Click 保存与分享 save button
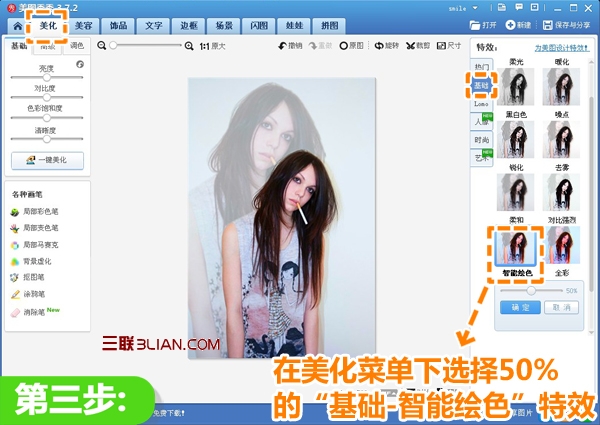 567,25
